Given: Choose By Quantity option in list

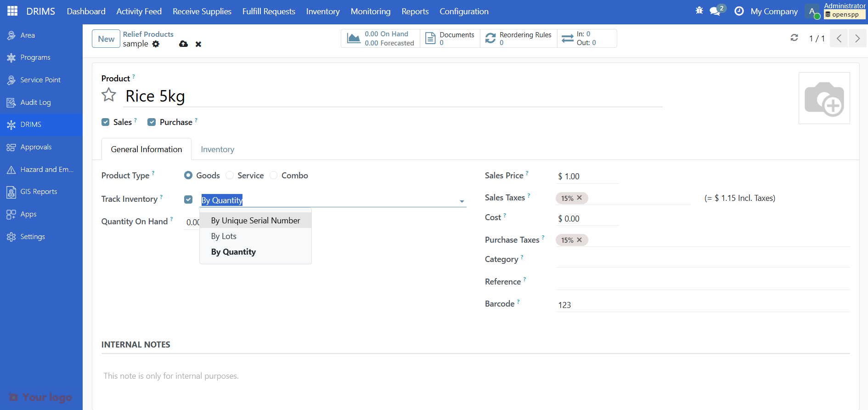Looking at the screenshot, I should click(x=255, y=252).
